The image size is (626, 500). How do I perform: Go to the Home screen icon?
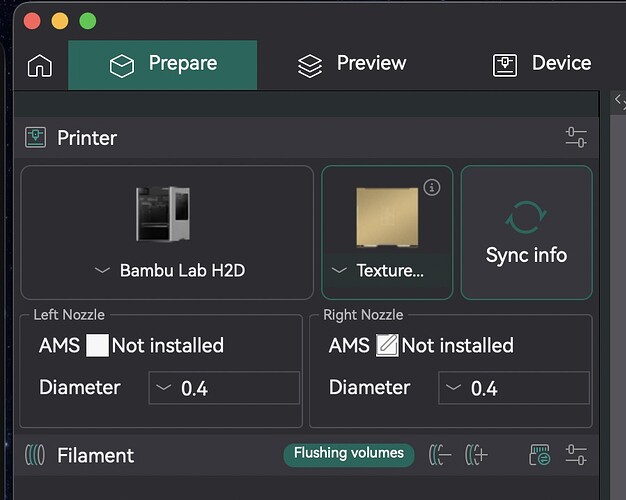40,65
